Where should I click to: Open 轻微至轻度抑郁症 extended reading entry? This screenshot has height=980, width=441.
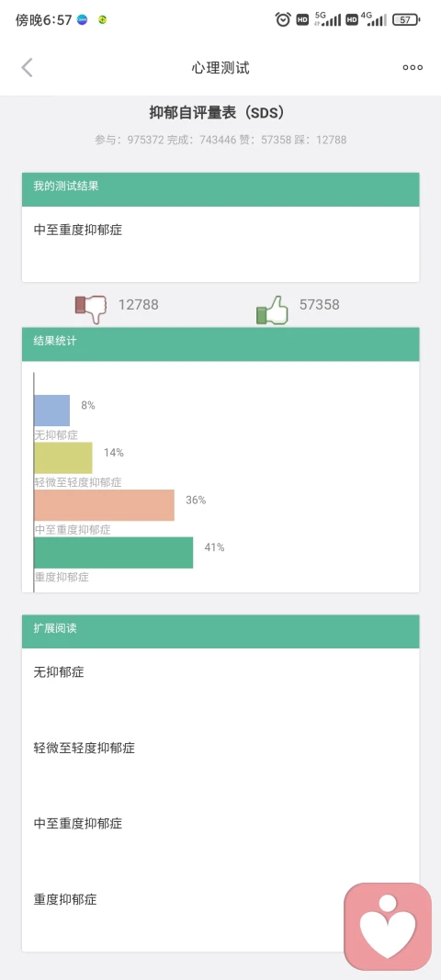pos(220,749)
